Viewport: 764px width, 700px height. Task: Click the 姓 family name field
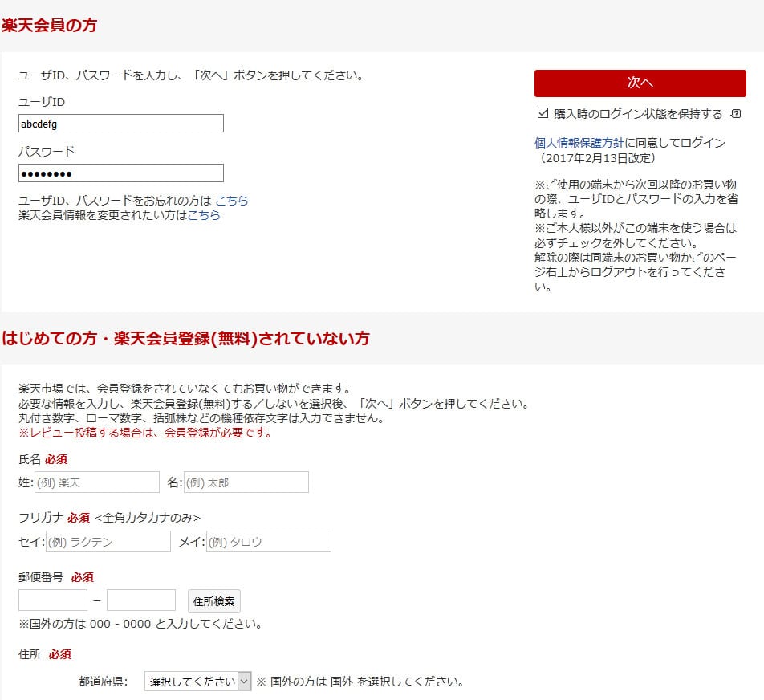[97, 482]
